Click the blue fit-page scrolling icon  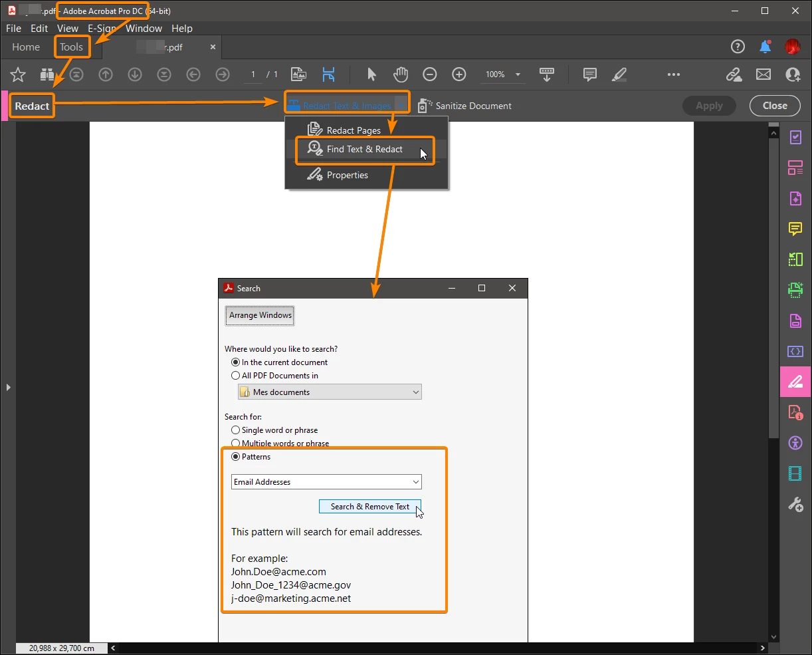click(x=328, y=74)
